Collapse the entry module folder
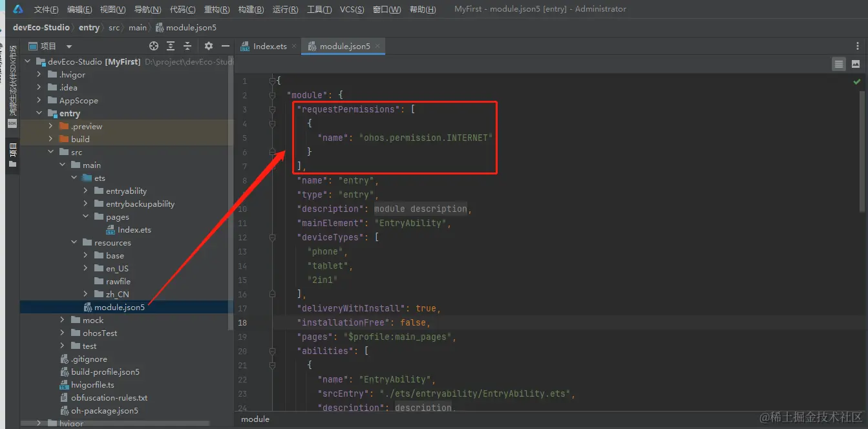The width and height of the screenshot is (868, 429). [39, 113]
